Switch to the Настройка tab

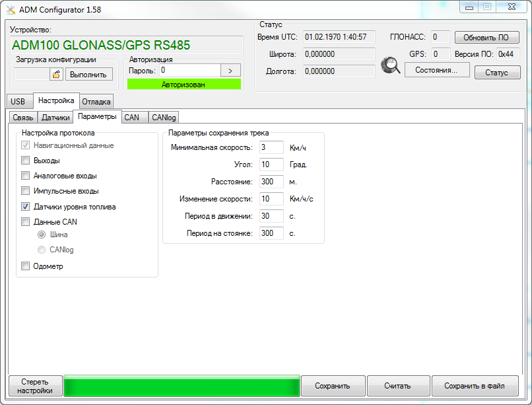(x=56, y=100)
